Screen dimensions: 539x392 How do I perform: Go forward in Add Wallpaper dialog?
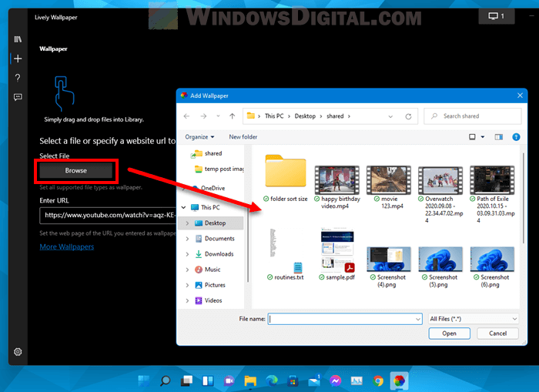pos(203,116)
